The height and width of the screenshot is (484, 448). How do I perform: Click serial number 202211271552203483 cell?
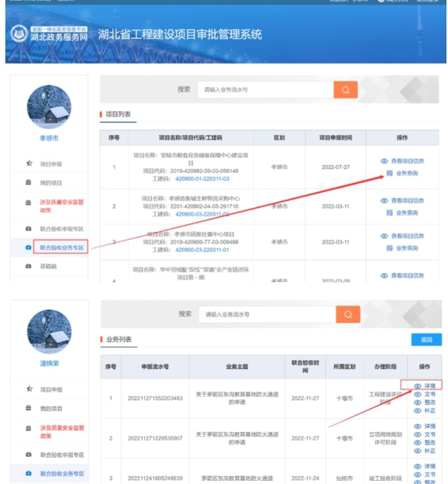pyautogui.click(x=155, y=398)
